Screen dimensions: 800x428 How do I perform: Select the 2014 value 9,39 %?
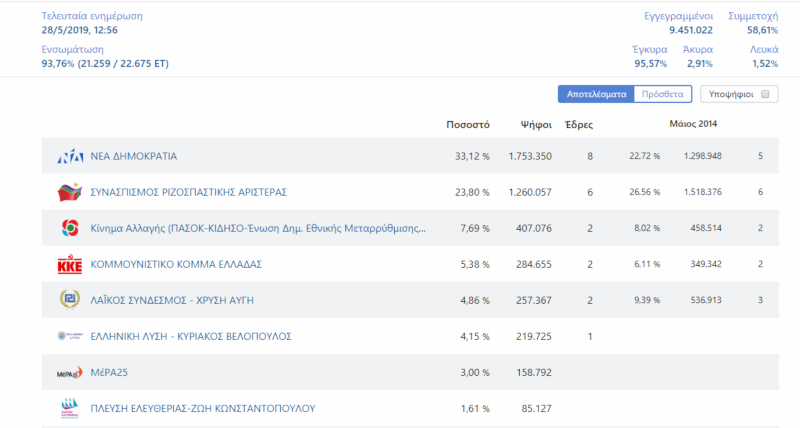pos(647,300)
